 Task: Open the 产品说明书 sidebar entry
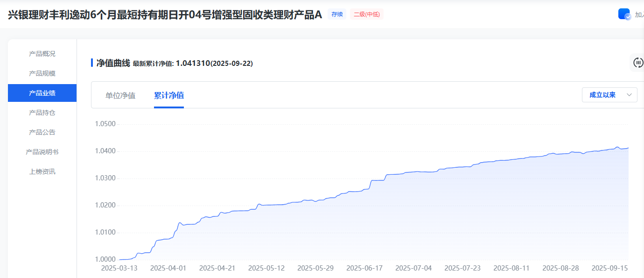point(42,152)
